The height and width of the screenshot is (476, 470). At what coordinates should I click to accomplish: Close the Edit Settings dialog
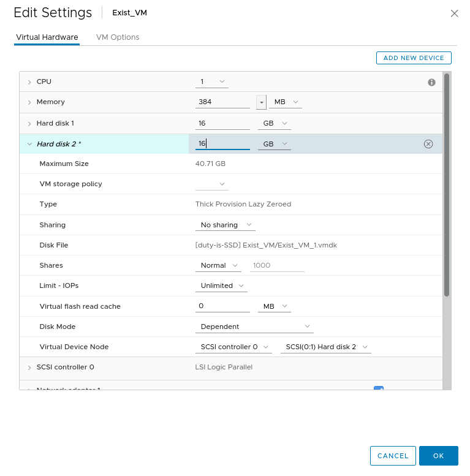[x=454, y=13]
